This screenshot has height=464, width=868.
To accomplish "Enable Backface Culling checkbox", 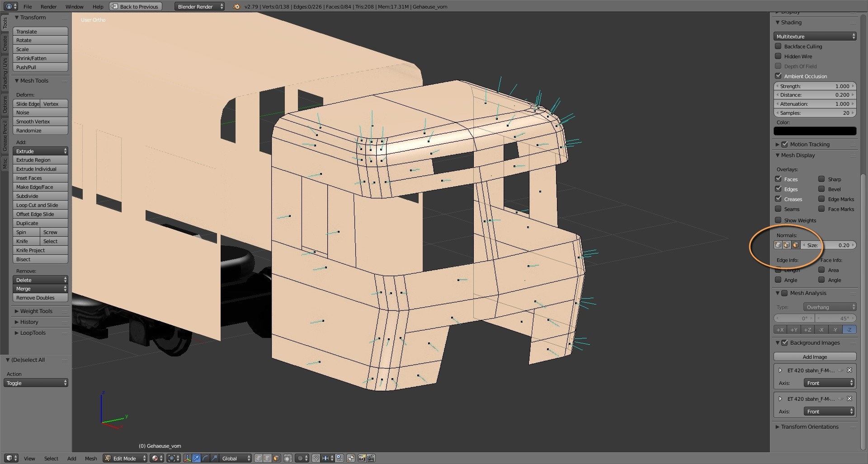I will [x=778, y=46].
